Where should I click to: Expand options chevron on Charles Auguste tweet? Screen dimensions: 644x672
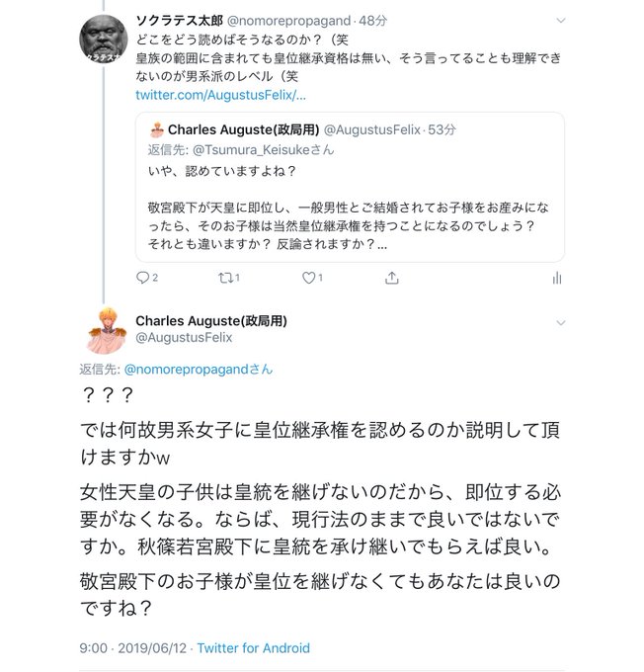tap(560, 323)
